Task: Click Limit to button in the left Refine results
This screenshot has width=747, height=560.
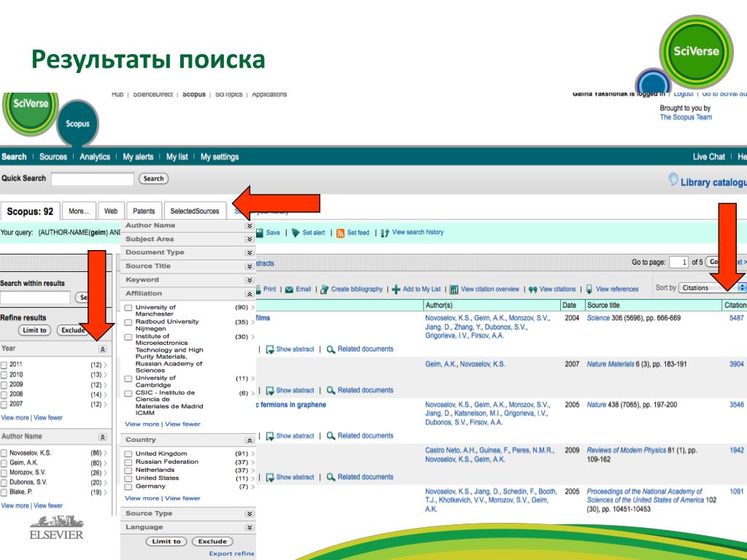Action: [x=35, y=330]
